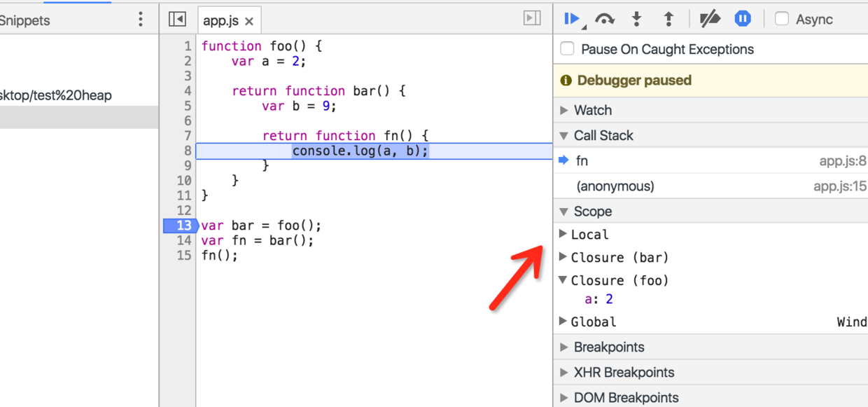This screenshot has width=868, height=407.
Task: Enable the Async checkbox
Action: [782, 19]
